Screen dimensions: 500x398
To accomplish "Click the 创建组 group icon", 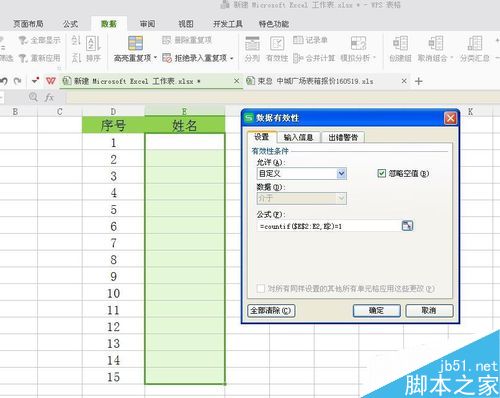I will (400, 44).
